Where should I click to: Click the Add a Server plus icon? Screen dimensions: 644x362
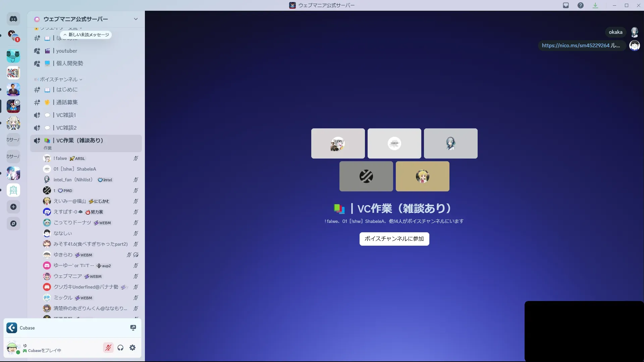[13, 207]
